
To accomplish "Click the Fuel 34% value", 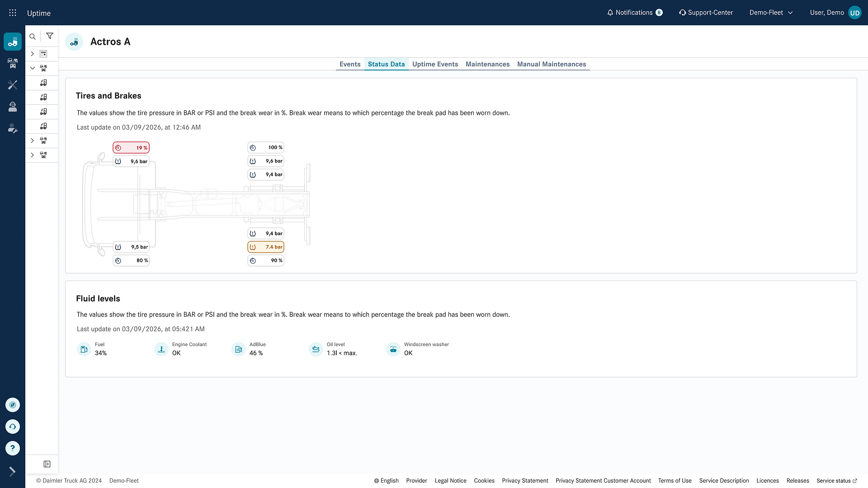I will [101, 353].
